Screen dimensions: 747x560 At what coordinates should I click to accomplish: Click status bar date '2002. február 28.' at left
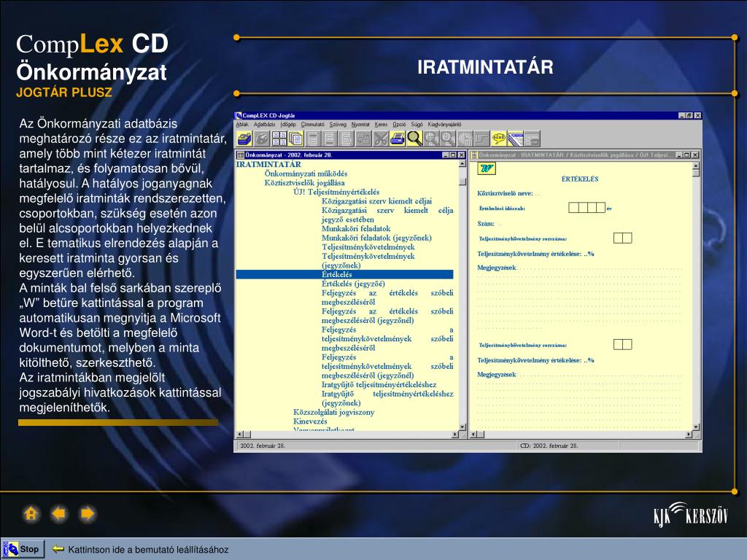coord(263,446)
